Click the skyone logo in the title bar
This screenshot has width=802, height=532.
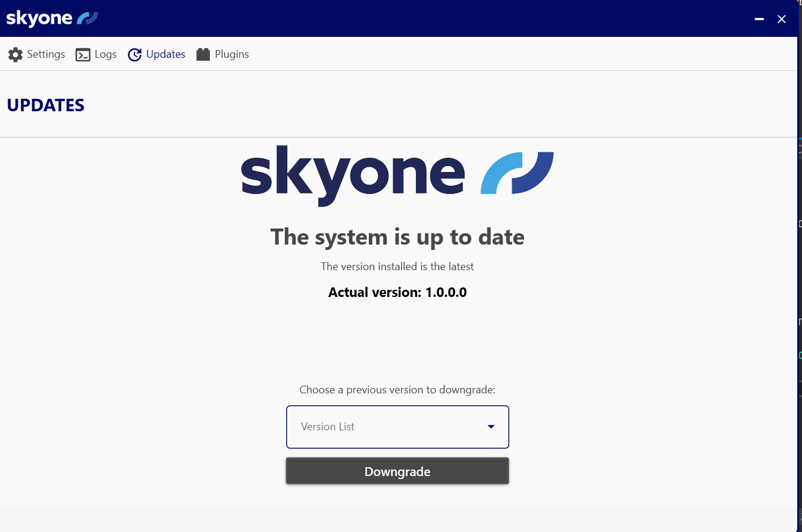tap(52, 18)
